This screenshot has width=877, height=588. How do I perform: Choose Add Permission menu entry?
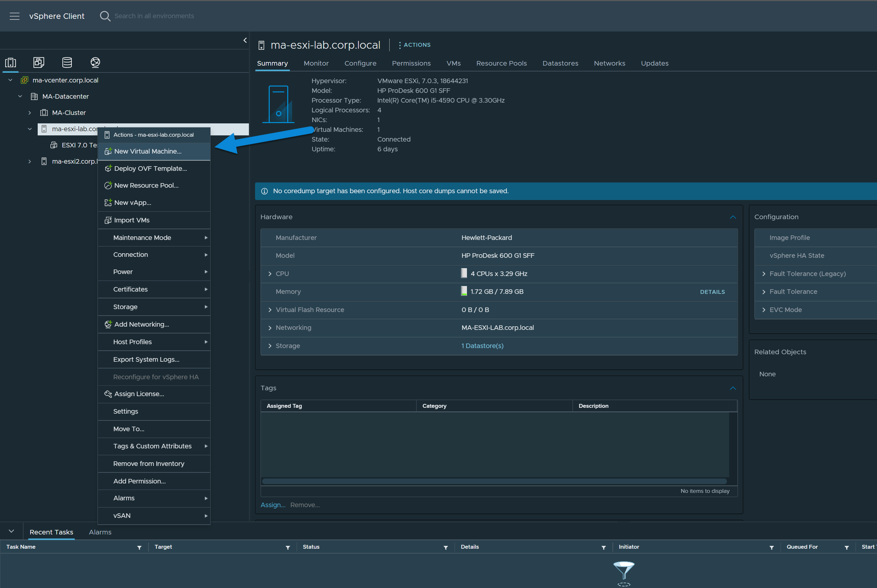click(154, 481)
